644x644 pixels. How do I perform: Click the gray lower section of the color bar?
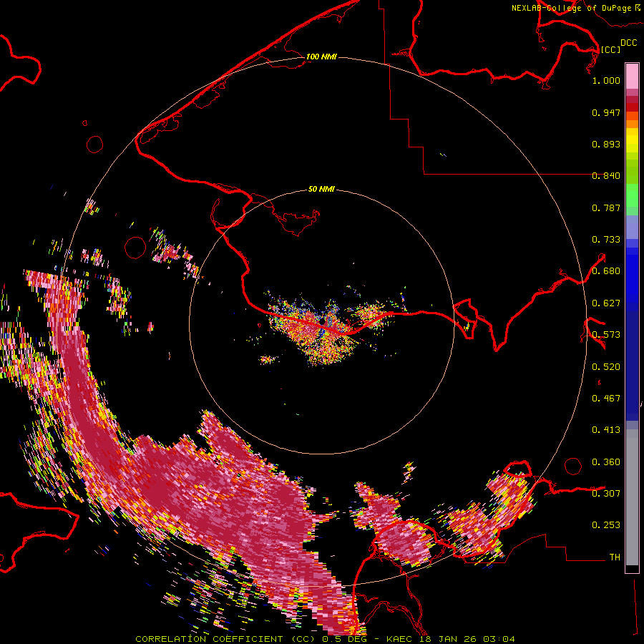(632, 497)
